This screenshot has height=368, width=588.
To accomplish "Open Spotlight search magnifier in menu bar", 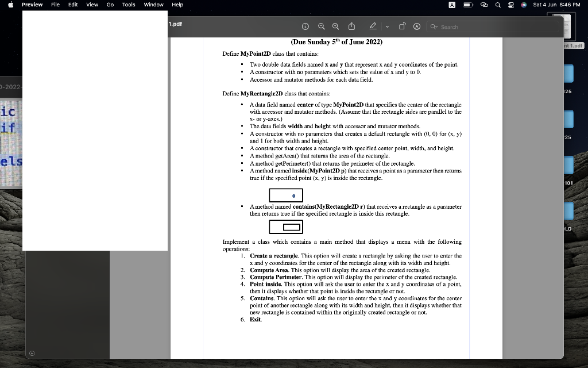I will (x=497, y=5).
